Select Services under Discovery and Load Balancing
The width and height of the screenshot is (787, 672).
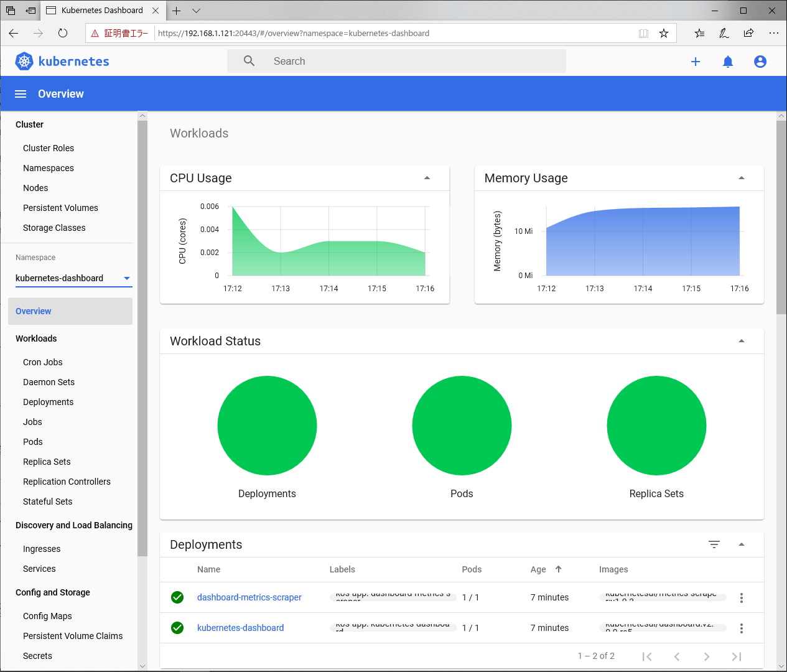point(39,568)
